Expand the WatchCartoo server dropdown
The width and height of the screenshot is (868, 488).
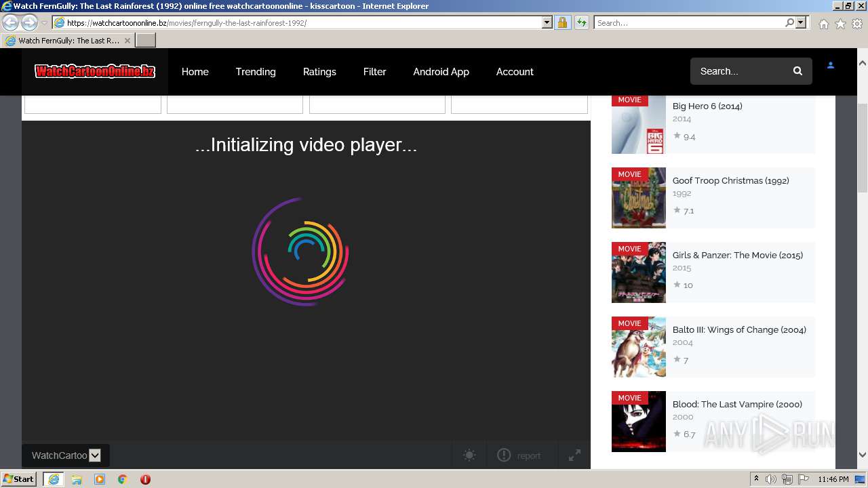[66, 455]
